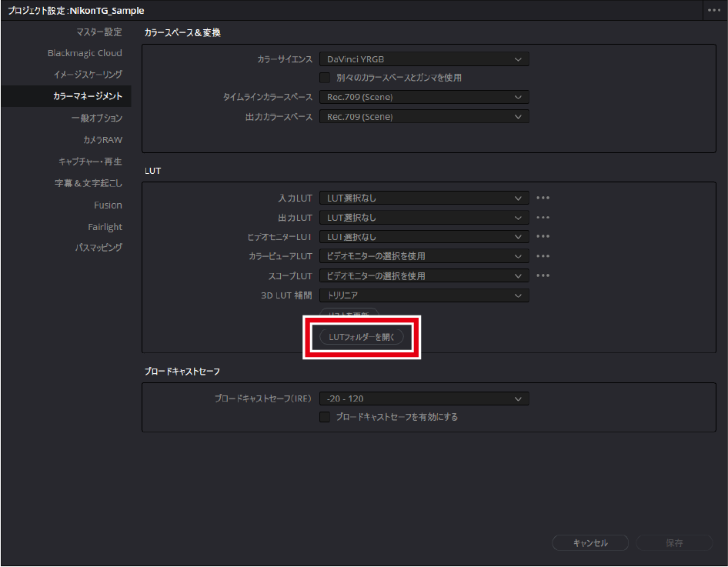728x567 pixels.
Task: Go to the カメラRAW settings page
Action: point(102,140)
